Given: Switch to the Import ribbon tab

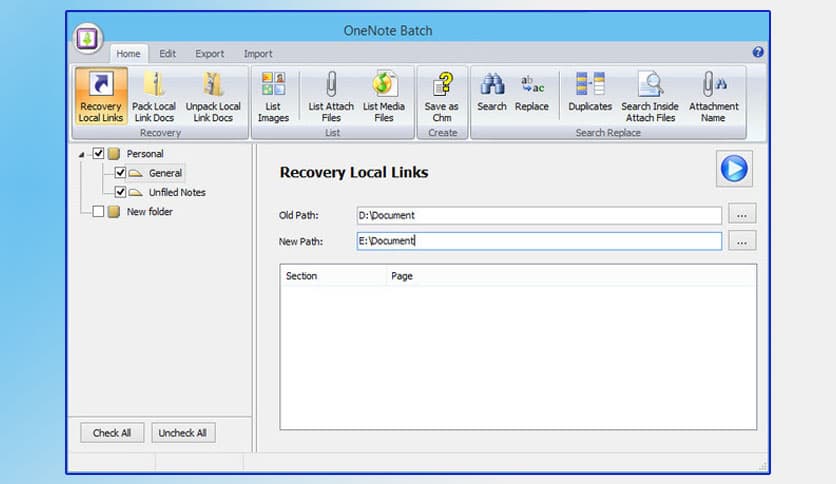Looking at the screenshot, I should click(x=258, y=53).
